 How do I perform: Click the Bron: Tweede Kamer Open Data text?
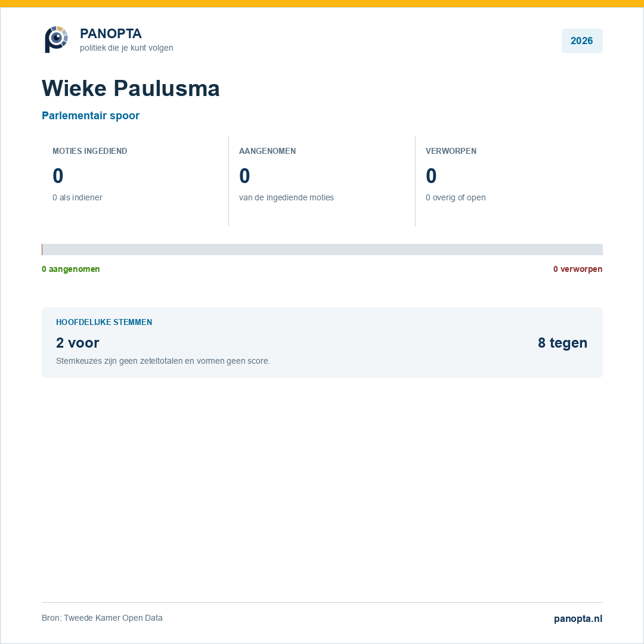click(x=102, y=618)
